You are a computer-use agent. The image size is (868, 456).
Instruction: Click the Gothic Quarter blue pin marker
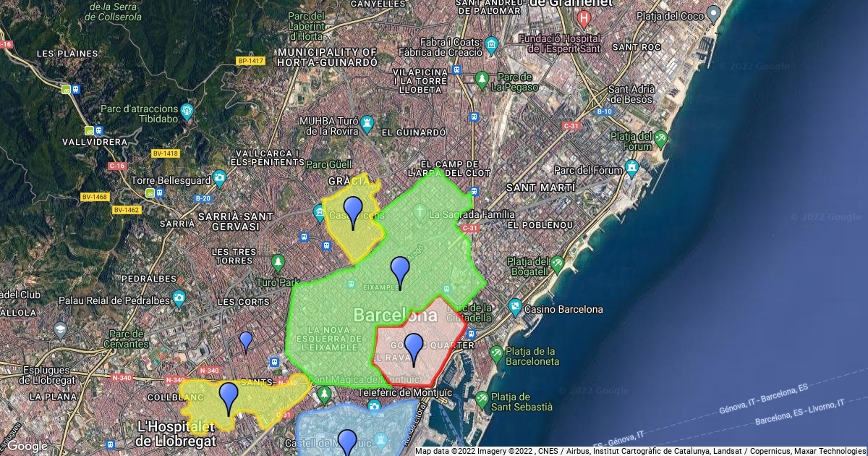pos(414,347)
